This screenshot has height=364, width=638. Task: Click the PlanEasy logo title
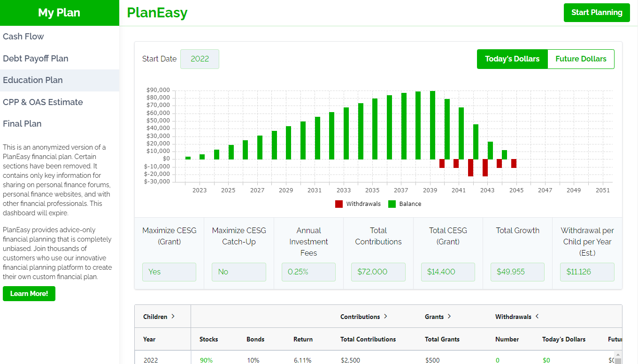pos(157,13)
